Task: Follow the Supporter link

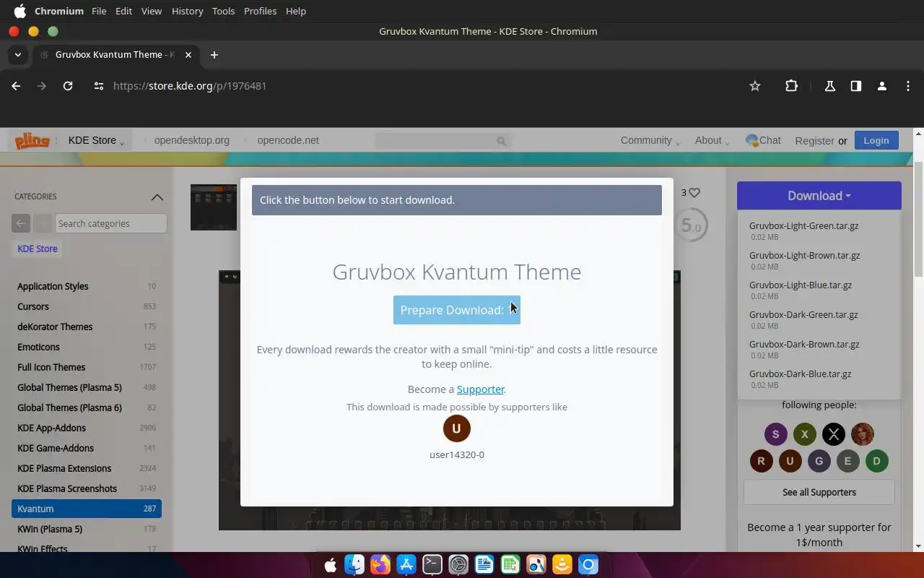Action: click(x=480, y=389)
